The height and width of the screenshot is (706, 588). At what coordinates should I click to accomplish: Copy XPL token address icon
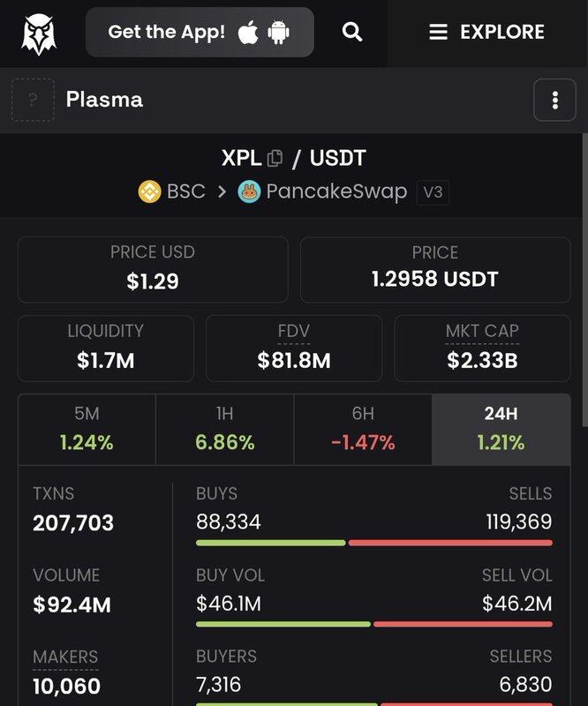[x=275, y=158]
